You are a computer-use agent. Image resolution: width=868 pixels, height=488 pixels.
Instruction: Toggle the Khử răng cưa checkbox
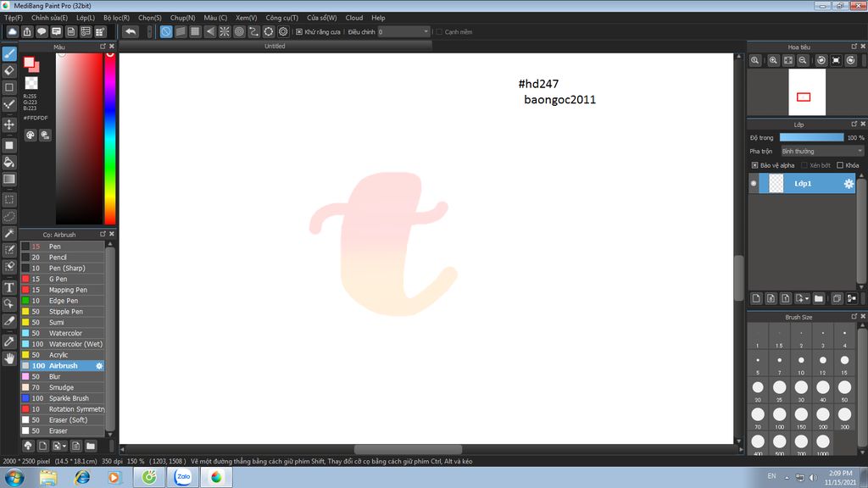[299, 32]
